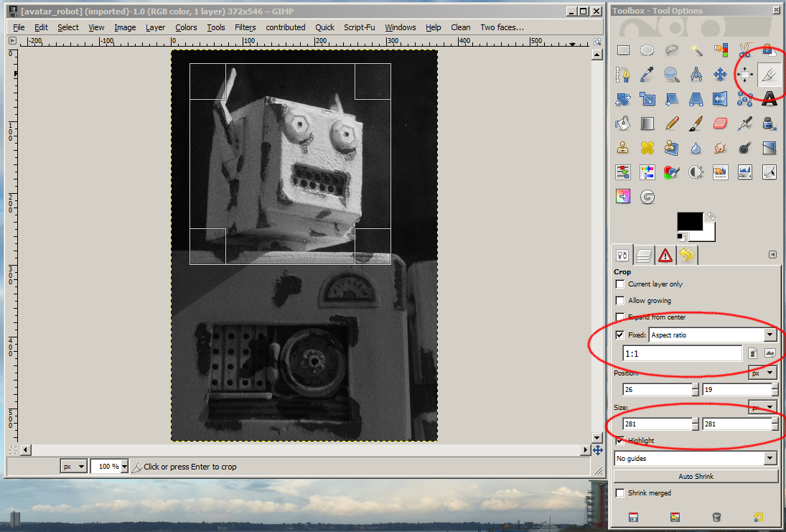Select the Color Picker eyedropper tool
Image resolution: width=786 pixels, height=532 pixels.
[647, 75]
